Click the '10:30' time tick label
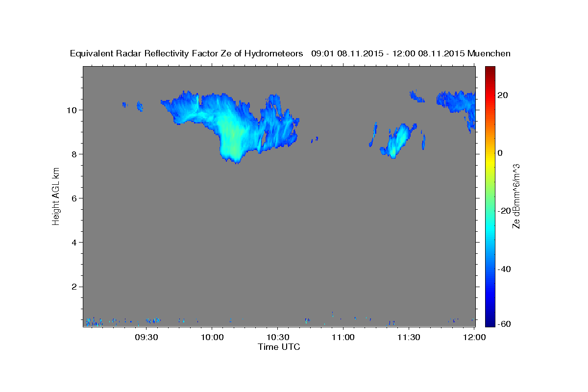This screenshot has width=588, height=392. pyautogui.click(x=277, y=337)
